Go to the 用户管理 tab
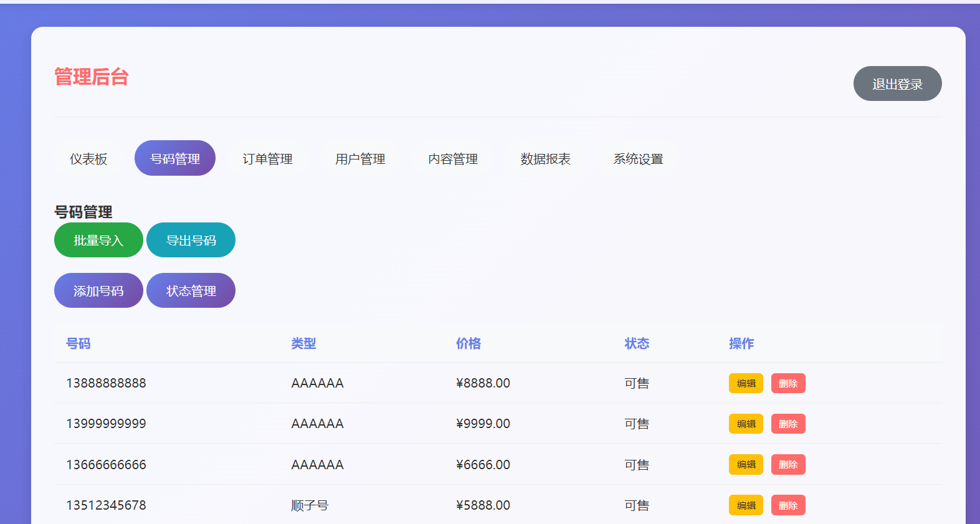The image size is (980, 524). pos(360,159)
